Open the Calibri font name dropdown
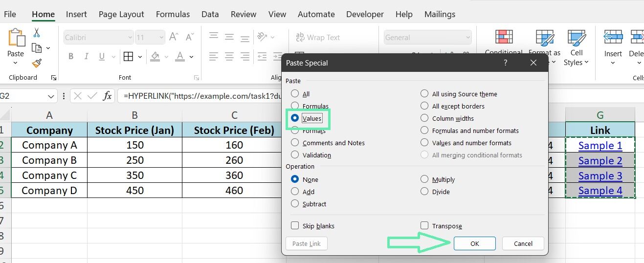Screen dimensions: 644x263 click(130, 37)
